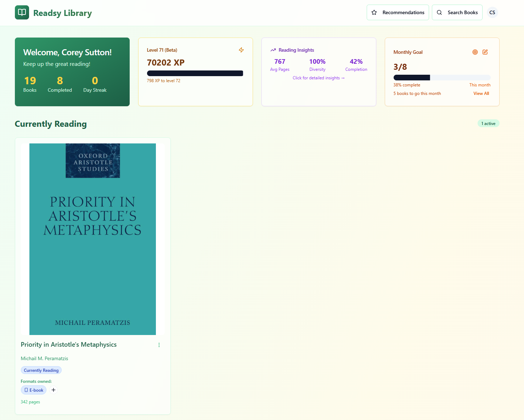Click the Monthly Goal target icon

(x=475, y=52)
